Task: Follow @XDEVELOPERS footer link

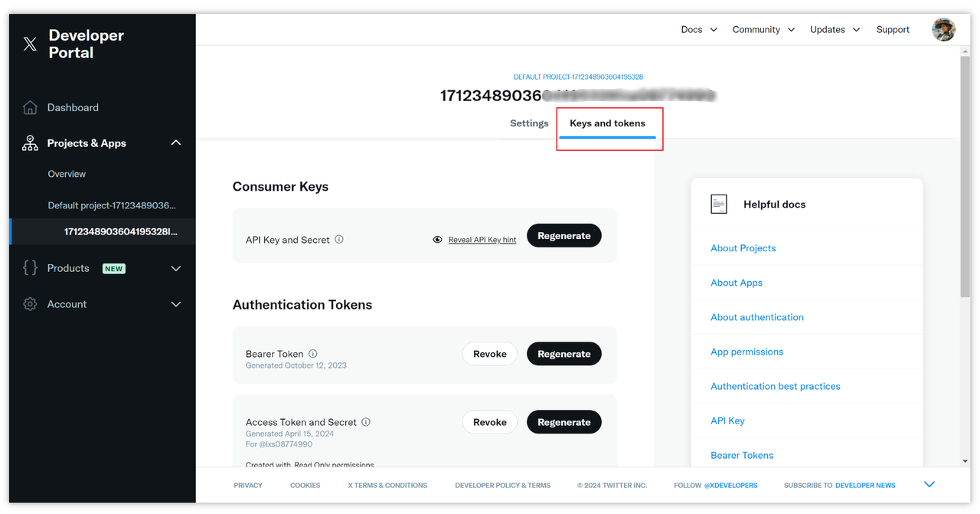Action: point(730,486)
